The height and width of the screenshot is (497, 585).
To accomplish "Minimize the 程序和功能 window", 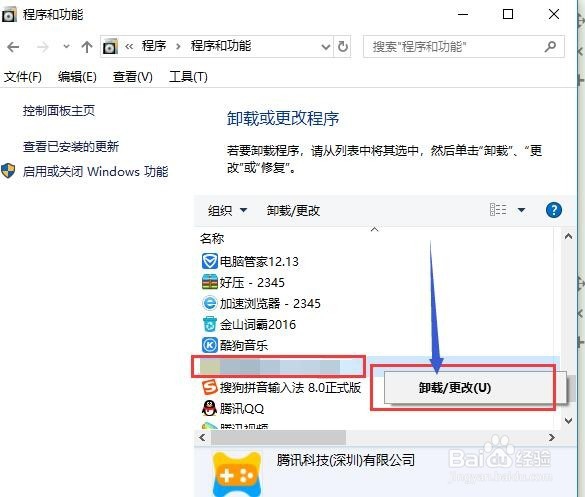I will (x=463, y=15).
